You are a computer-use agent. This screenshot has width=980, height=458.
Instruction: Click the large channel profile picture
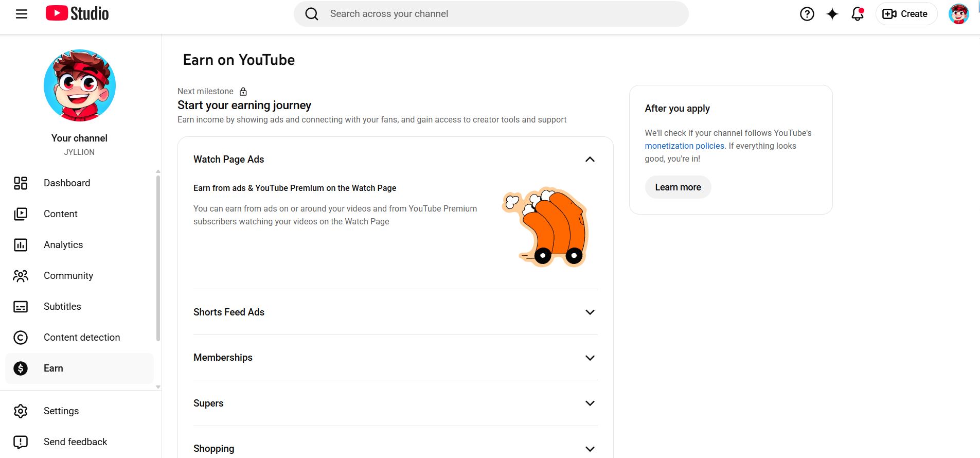point(80,85)
